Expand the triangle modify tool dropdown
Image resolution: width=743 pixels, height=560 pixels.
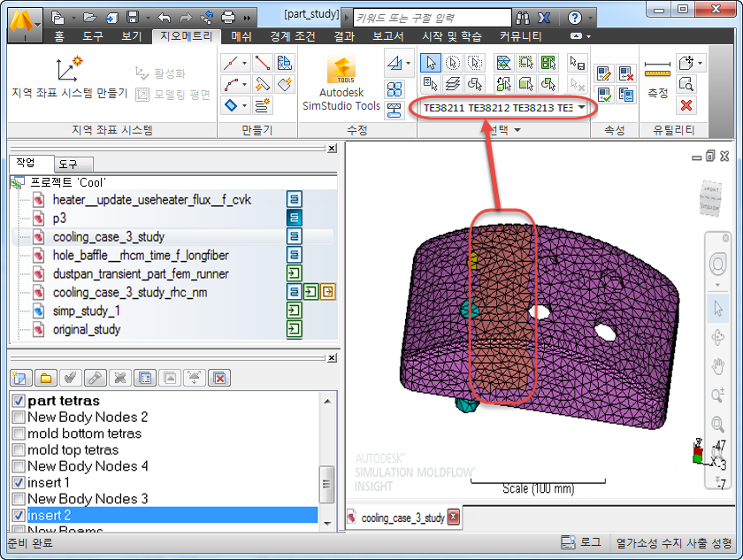click(409, 63)
